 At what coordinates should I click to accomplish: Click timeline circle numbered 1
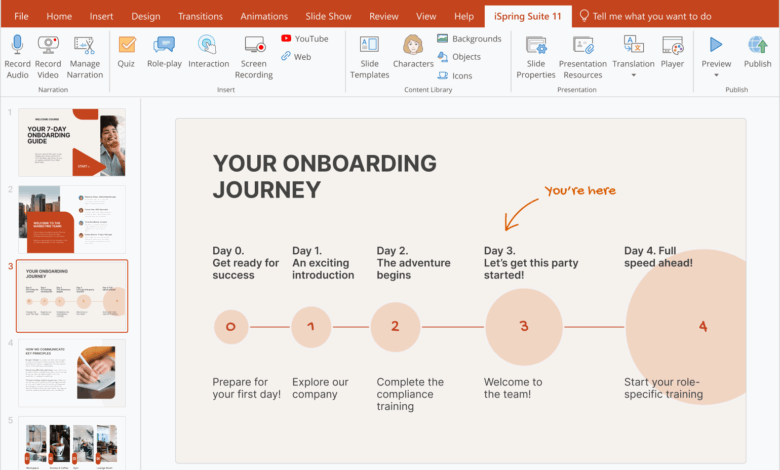click(311, 327)
